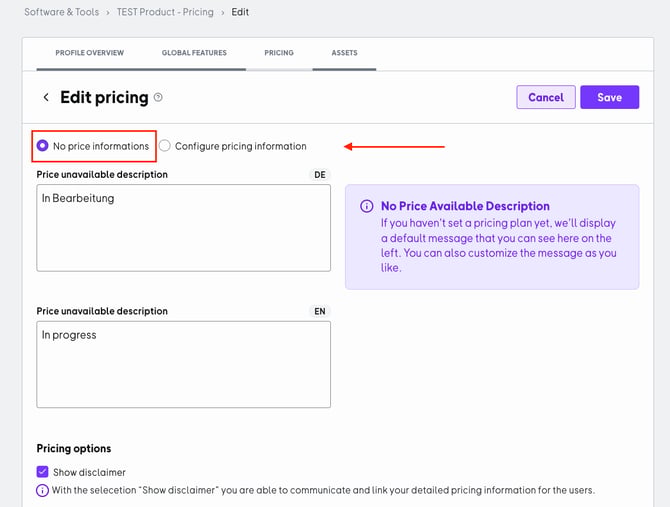
Task: Click the Show disclaimer label text
Action: point(89,472)
